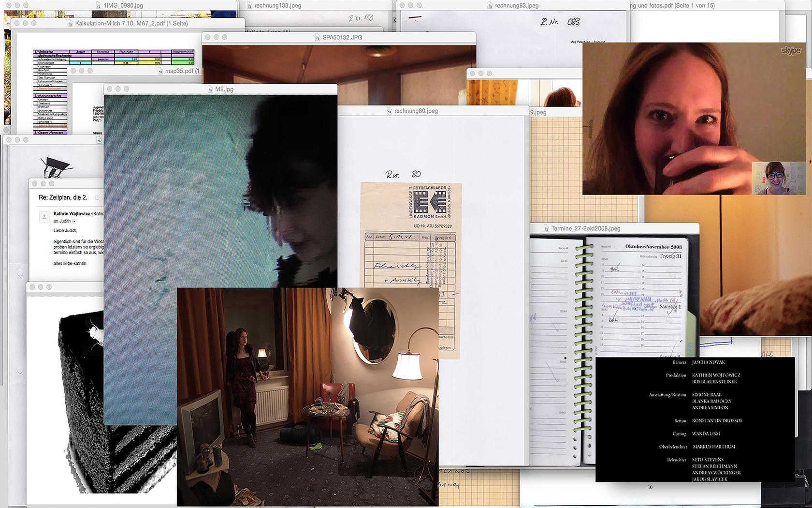Click 'Freitag 31' in the planner page

671,256
